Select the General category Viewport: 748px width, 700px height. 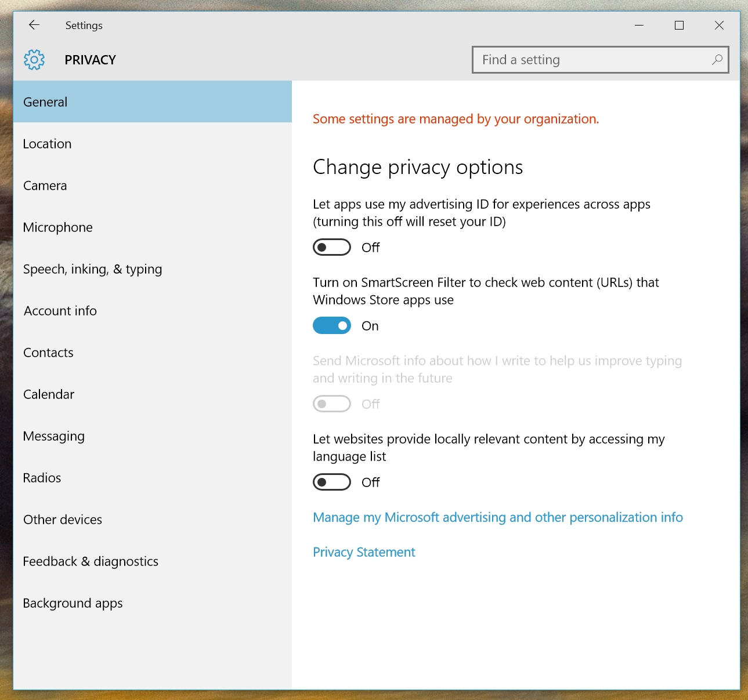click(153, 101)
